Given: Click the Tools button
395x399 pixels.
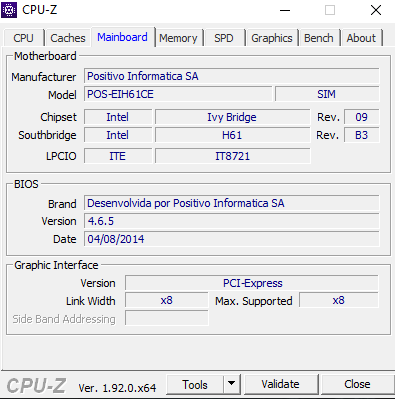Looking at the screenshot, I should coord(195,384).
